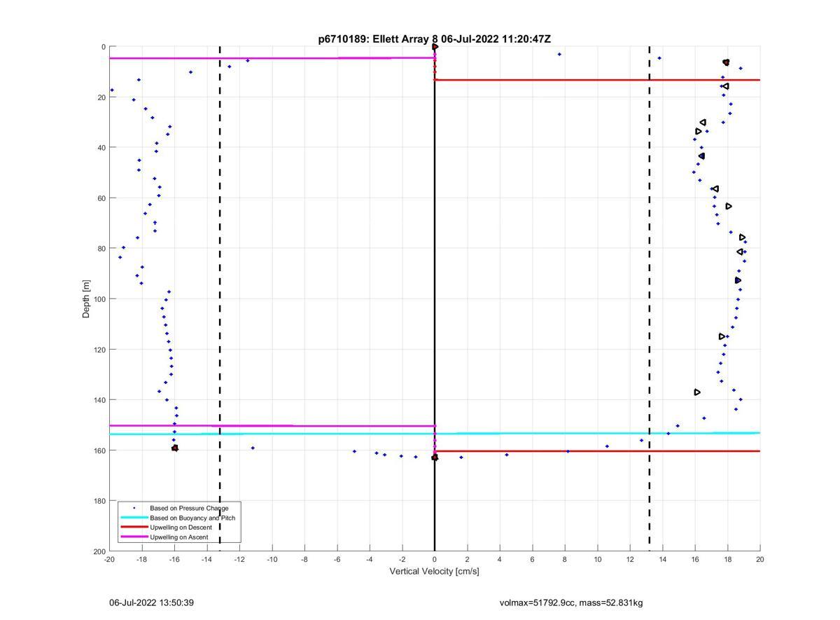Click the velocity axis tick label '4'
The image size is (840, 620).
click(500, 559)
